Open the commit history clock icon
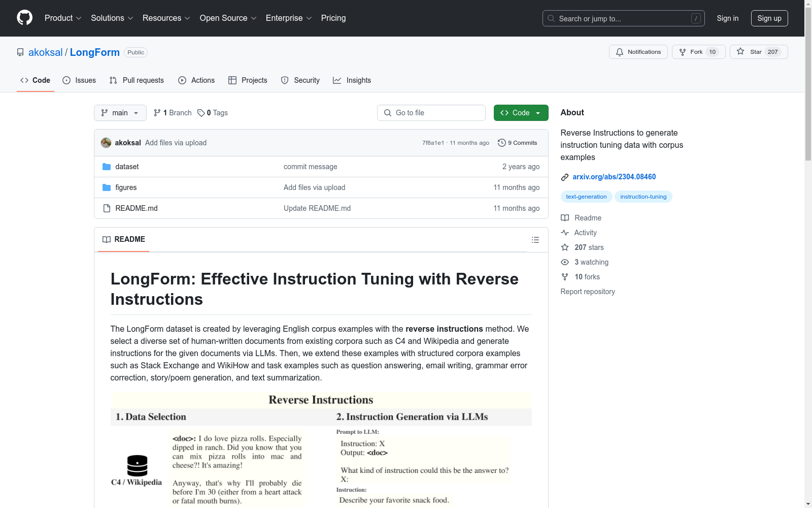This screenshot has width=812, height=508. (x=501, y=143)
